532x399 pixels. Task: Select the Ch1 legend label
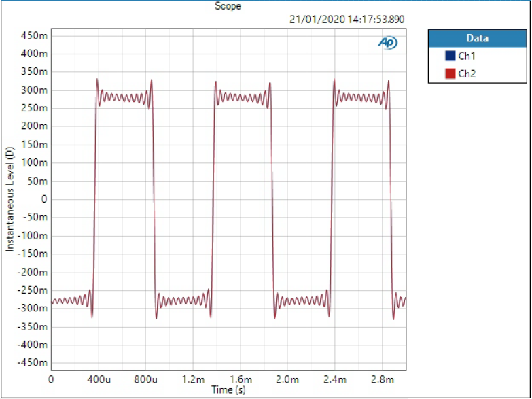467,56
